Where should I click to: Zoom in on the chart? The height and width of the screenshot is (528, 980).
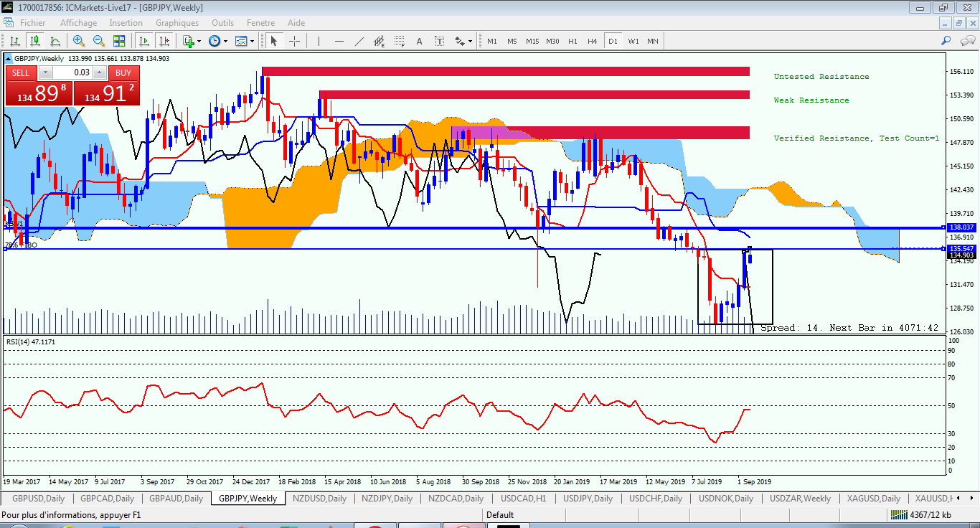[x=79, y=41]
